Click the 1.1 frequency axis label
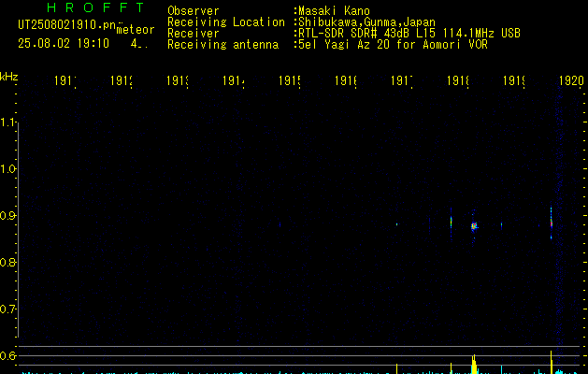 tap(8, 122)
